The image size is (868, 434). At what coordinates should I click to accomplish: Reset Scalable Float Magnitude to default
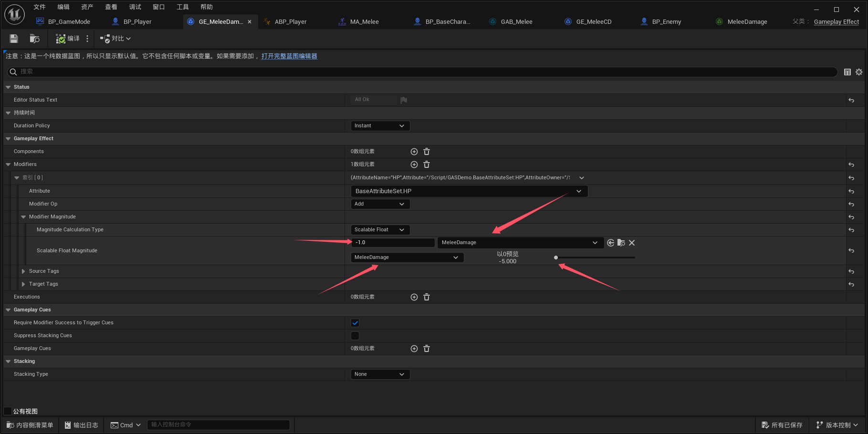coord(851,251)
